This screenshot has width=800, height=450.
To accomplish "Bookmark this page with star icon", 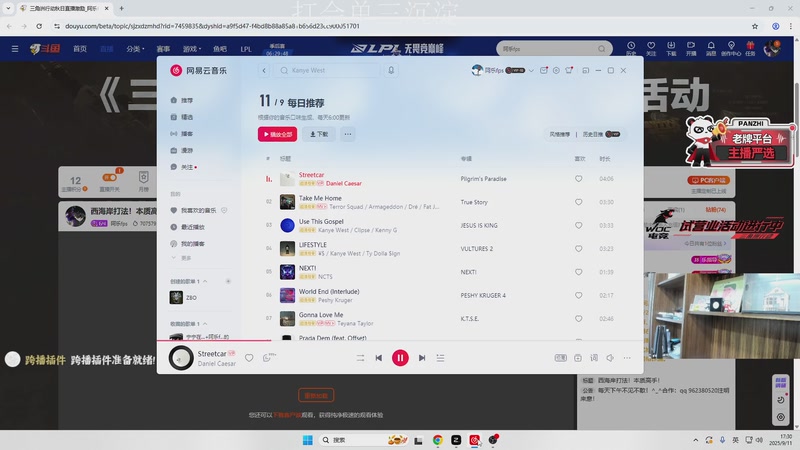I will 755,26.
